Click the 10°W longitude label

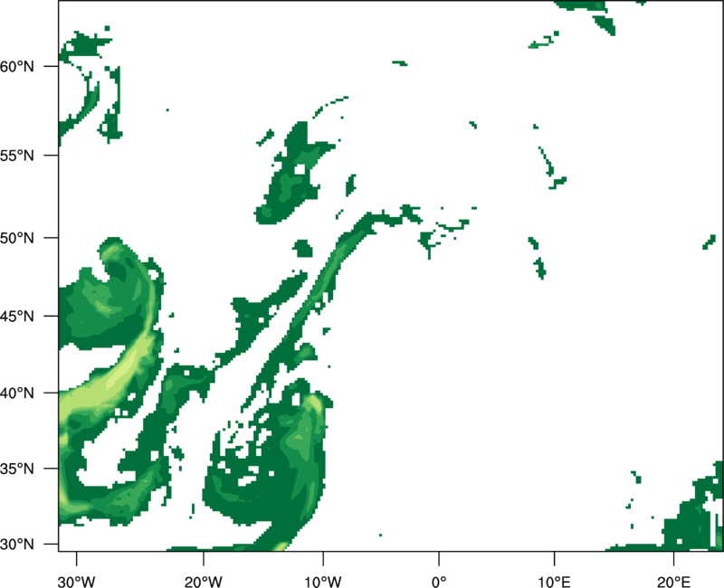(x=323, y=582)
